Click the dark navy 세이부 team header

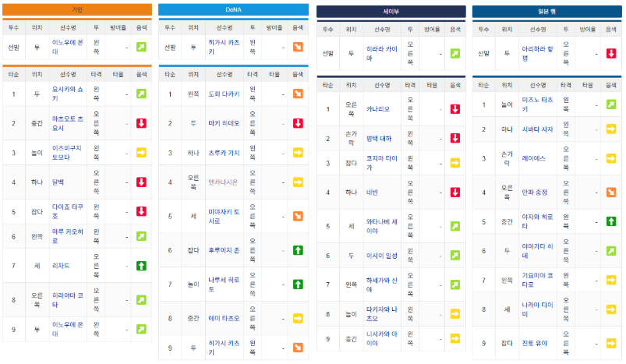pos(391,12)
